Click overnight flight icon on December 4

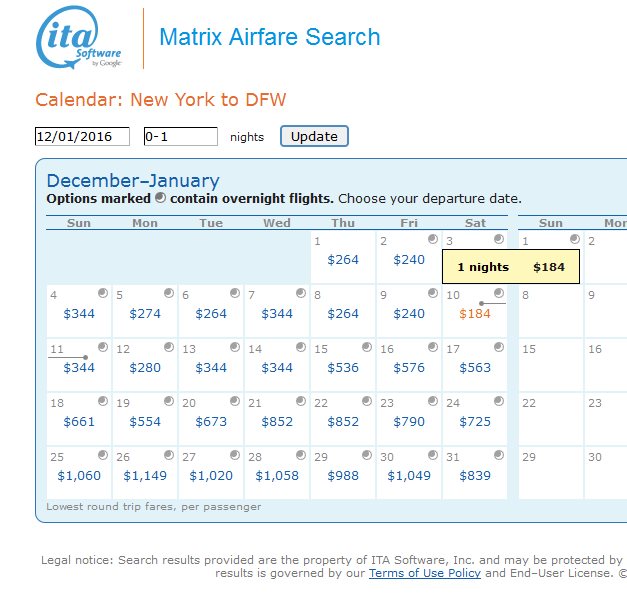[103, 293]
